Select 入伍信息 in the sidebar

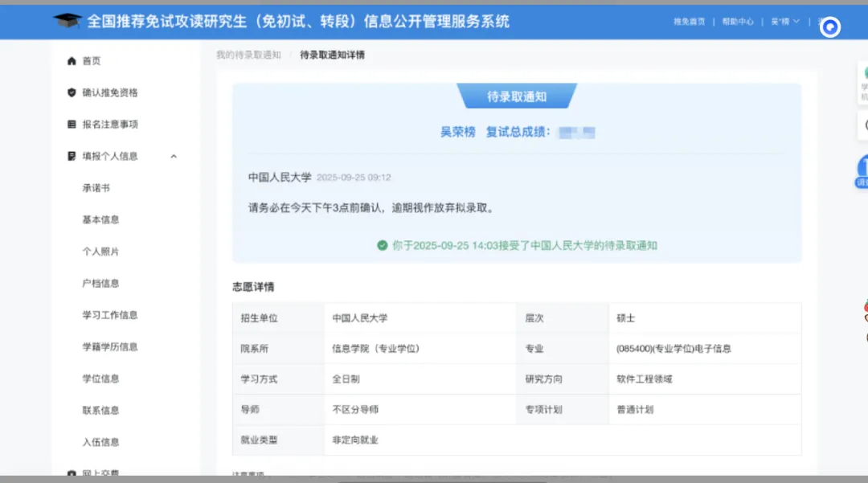tap(100, 442)
